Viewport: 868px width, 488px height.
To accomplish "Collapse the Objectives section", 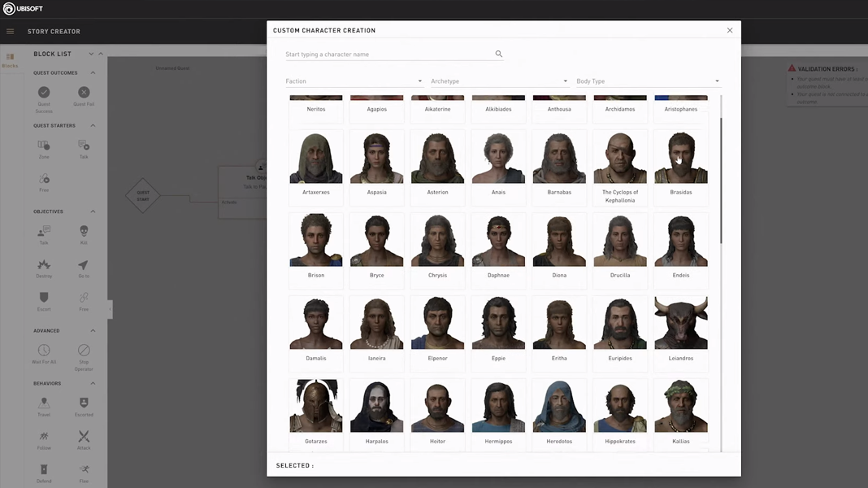I will tap(93, 211).
